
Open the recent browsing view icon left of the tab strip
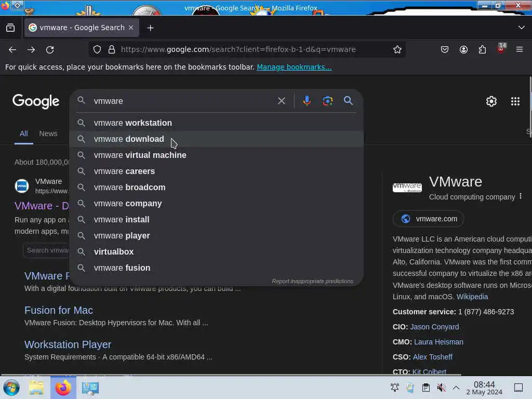pyautogui.click(x=10, y=28)
